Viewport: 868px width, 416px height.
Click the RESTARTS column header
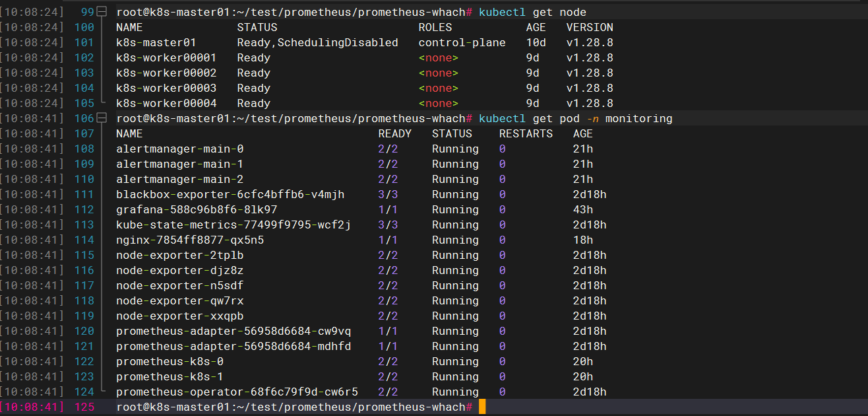coord(526,133)
